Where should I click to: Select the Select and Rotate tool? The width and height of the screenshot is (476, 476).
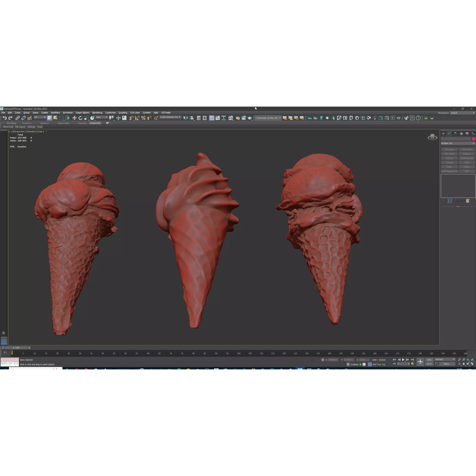[81, 118]
